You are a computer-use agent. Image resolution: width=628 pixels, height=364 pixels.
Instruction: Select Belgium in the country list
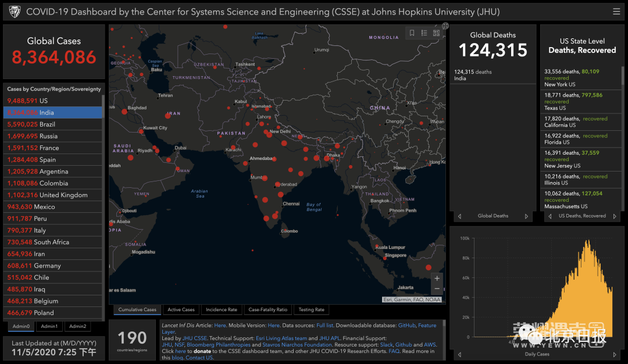(52, 301)
